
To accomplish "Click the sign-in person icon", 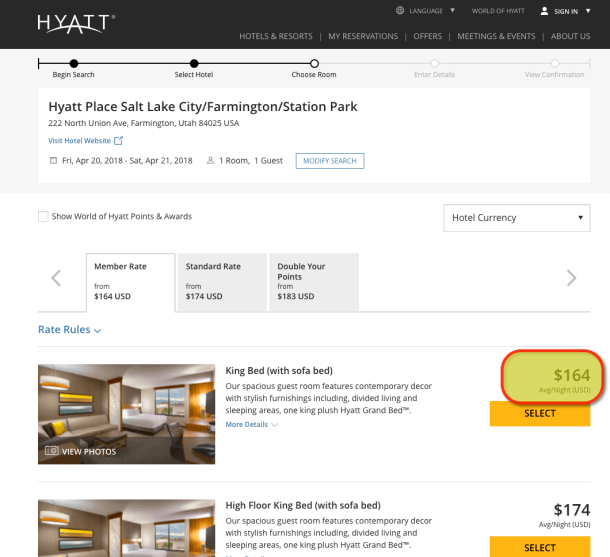I will (544, 11).
